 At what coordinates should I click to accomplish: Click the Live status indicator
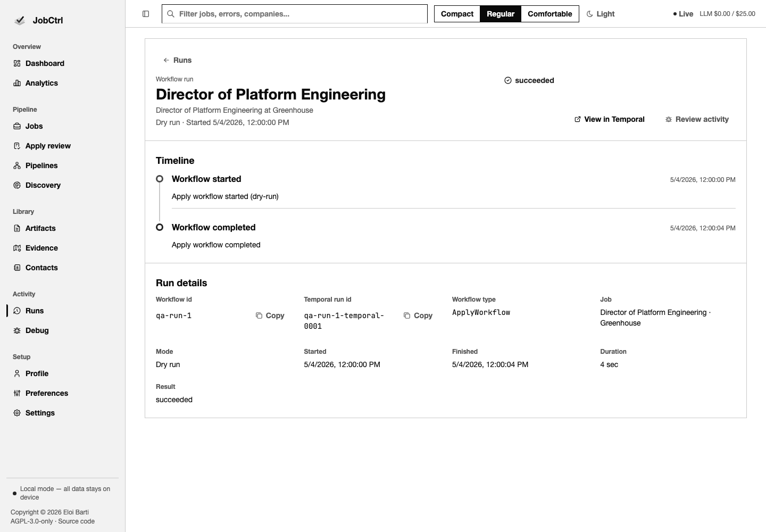683,14
